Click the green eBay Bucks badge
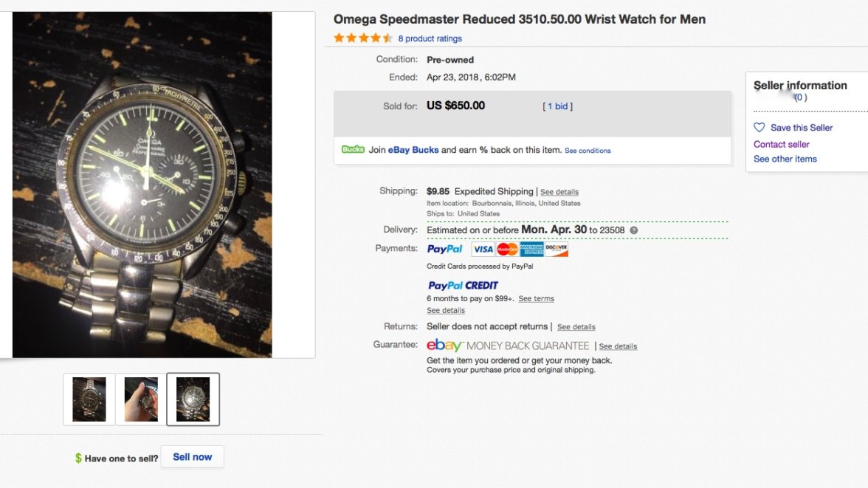Image resolution: width=868 pixels, height=488 pixels. click(x=353, y=150)
